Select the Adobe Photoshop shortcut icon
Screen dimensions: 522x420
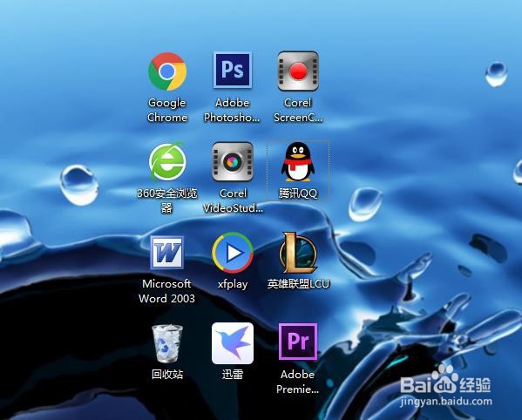coord(233,70)
